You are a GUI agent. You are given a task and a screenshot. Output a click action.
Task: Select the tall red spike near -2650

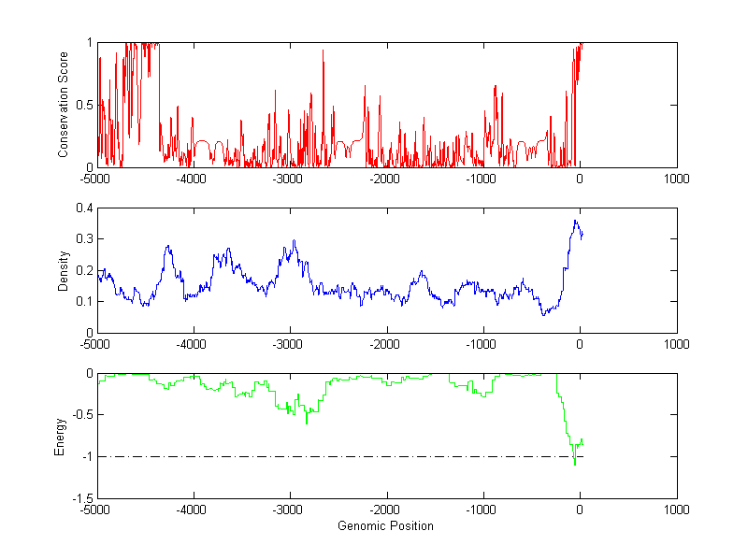(x=324, y=51)
